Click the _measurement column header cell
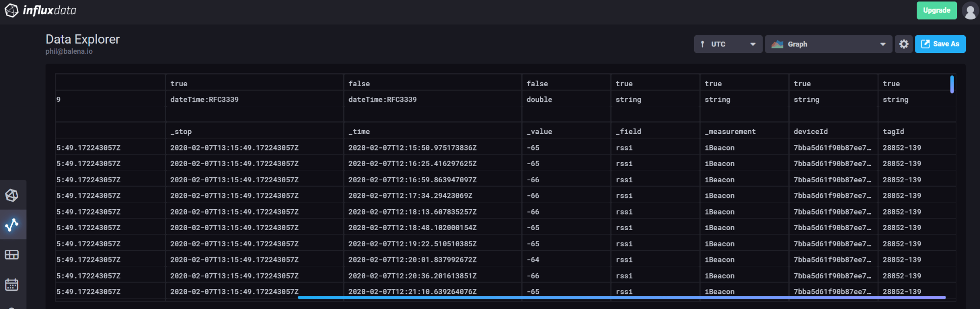This screenshot has width=980, height=309. (730, 132)
